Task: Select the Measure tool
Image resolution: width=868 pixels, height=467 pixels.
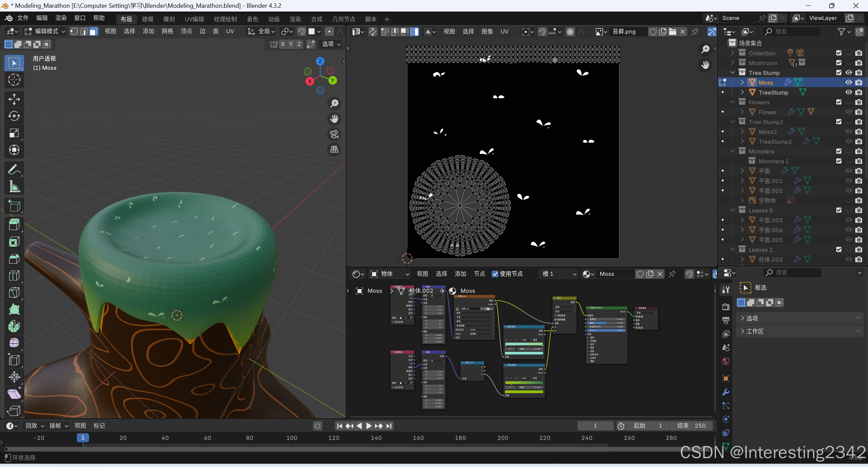Action: (x=14, y=186)
